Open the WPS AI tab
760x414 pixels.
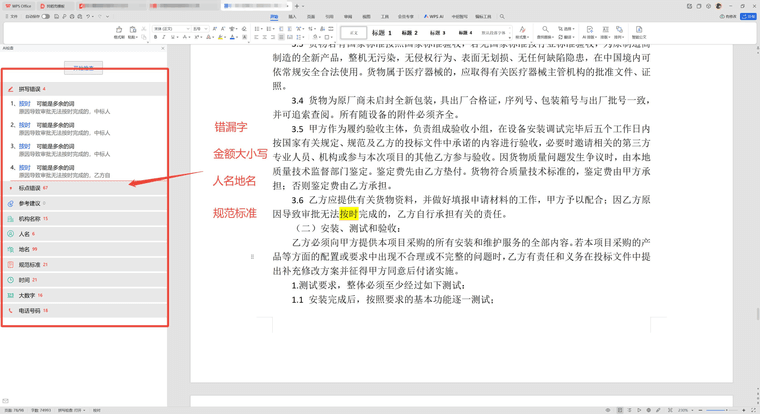coord(434,16)
